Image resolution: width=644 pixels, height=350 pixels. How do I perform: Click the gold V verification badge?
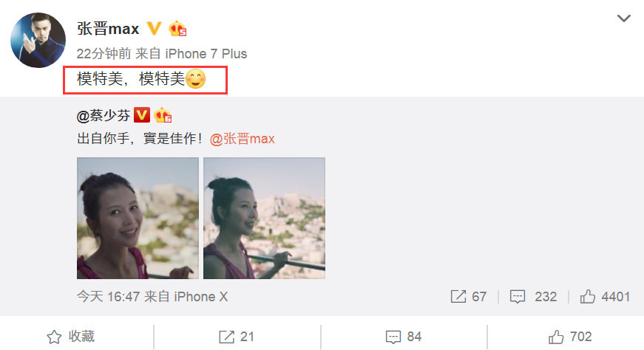click(x=154, y=28)
